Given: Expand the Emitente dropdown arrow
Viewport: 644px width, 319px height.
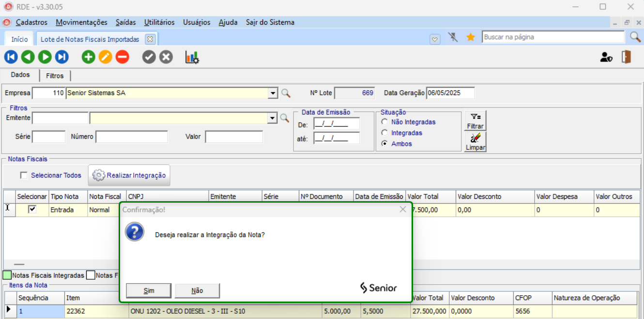Looking at the screenshot, I should pyautogui.click(x=272, y=118).
